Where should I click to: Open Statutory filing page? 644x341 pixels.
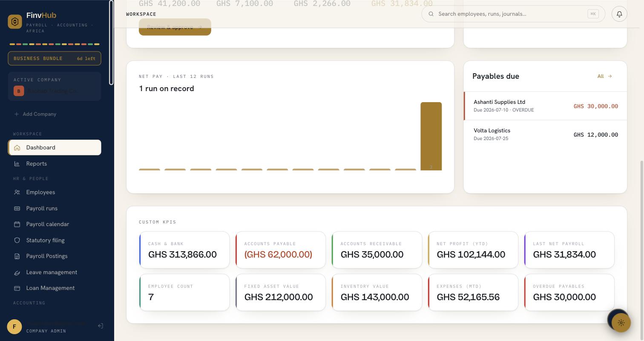[x=55, y=241]
